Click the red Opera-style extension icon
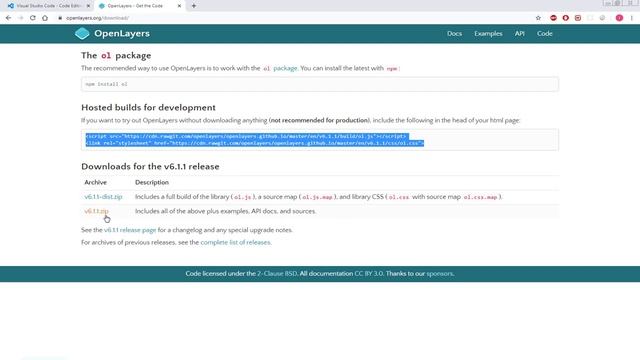640x360 pixels. pos(565,18)
